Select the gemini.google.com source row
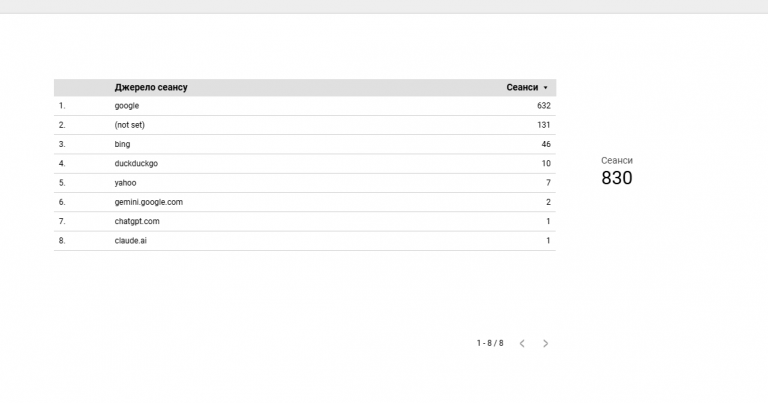This screenshot has width=768, height=403. pyautogui.click(x=305, y=202)
